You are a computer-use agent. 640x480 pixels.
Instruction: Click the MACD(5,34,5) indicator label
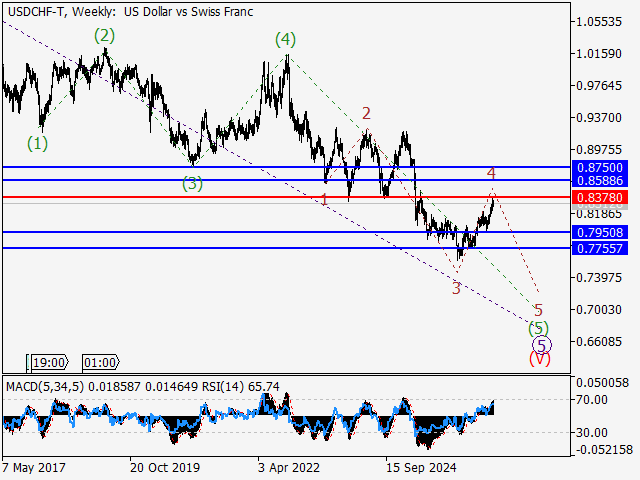point(45,387)
